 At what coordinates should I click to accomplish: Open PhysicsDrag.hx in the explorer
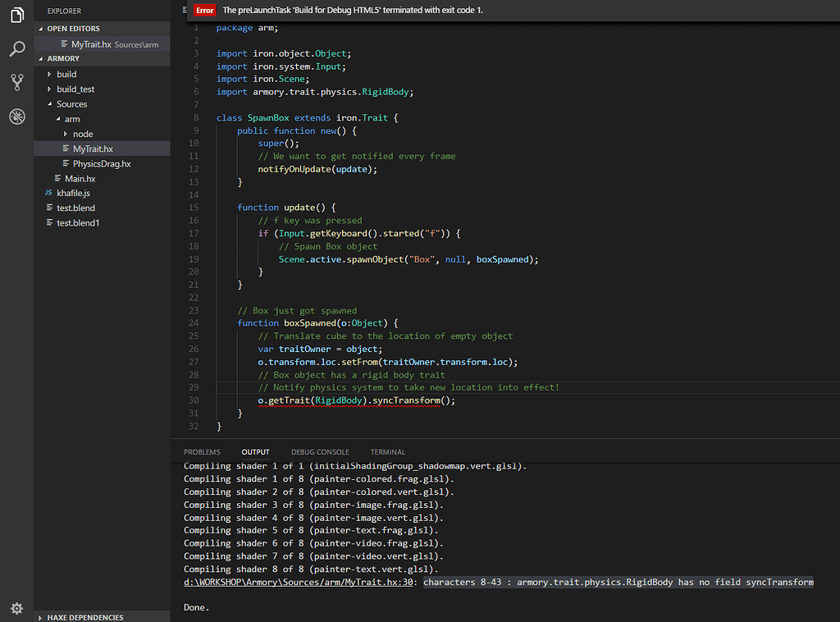[102, 163]
